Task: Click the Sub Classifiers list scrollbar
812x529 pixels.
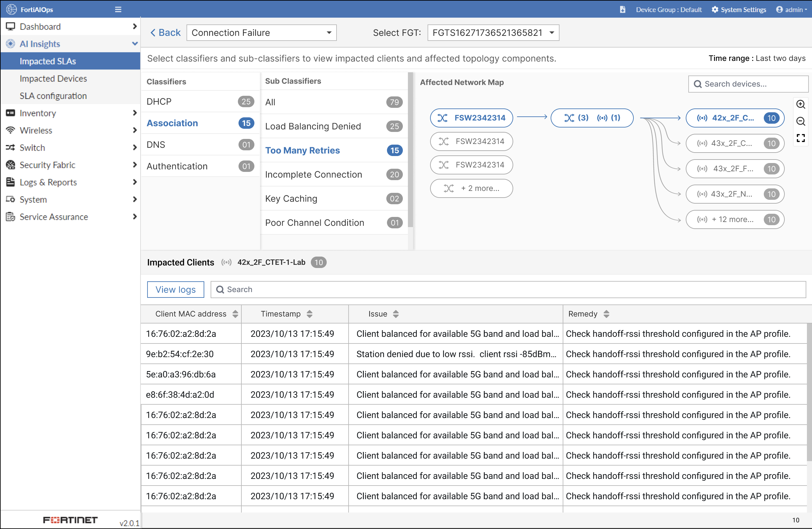Action: pos(410,150)
